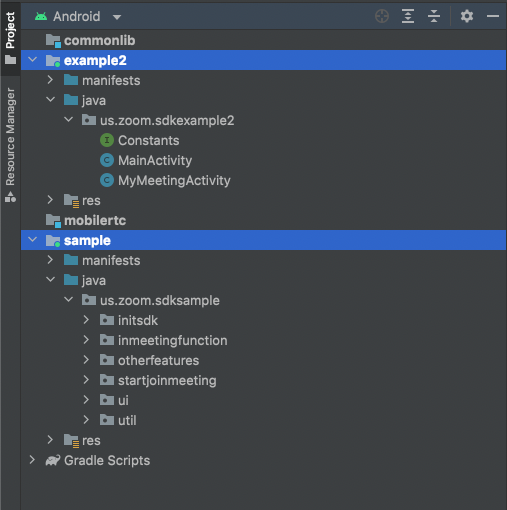Click the Select Opened File target icon
The width and height of the screenshot is (507, 510).
click(x=382, y=16)
